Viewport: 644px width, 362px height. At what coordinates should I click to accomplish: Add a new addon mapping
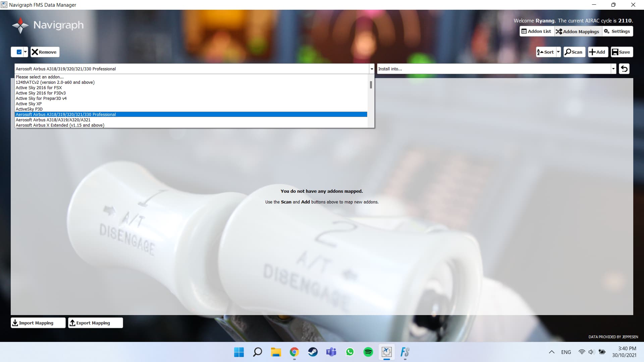[598, 52]
